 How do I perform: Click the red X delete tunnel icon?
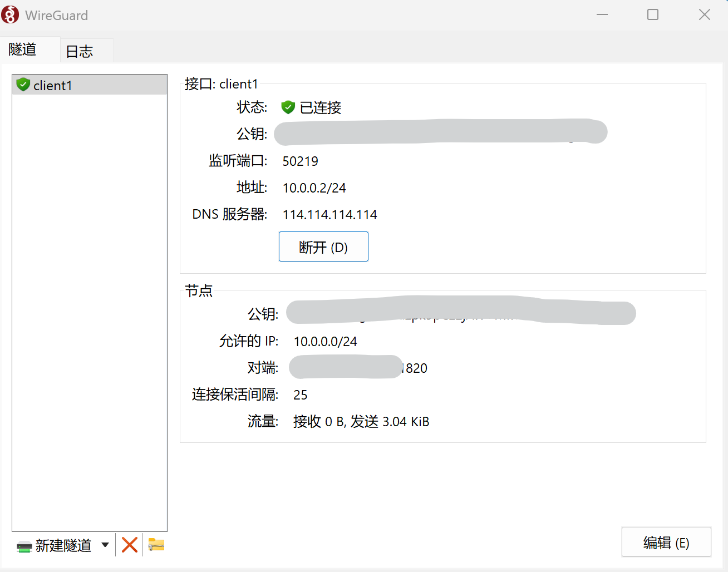(x=130, y=545)
